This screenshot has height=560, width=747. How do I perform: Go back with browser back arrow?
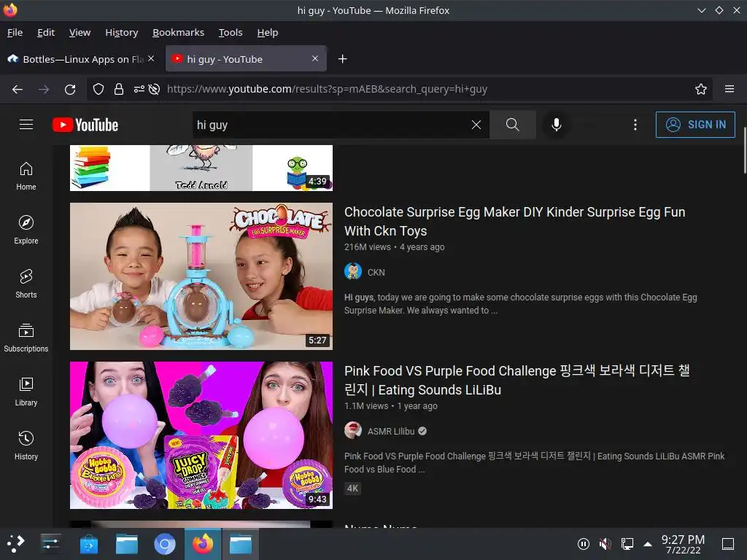tap(18, 89)
